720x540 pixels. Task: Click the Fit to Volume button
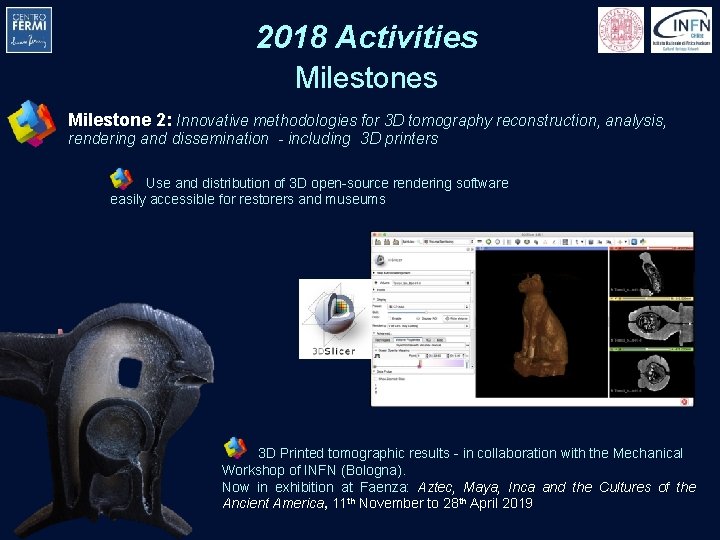456,318
